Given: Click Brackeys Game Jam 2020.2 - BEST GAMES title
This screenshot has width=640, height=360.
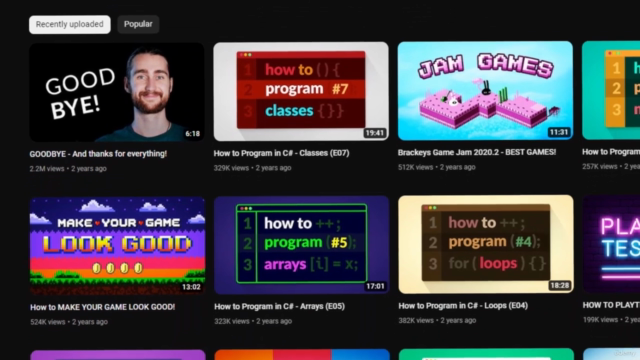Looking at the screenshot, I should tap(477, 152).
